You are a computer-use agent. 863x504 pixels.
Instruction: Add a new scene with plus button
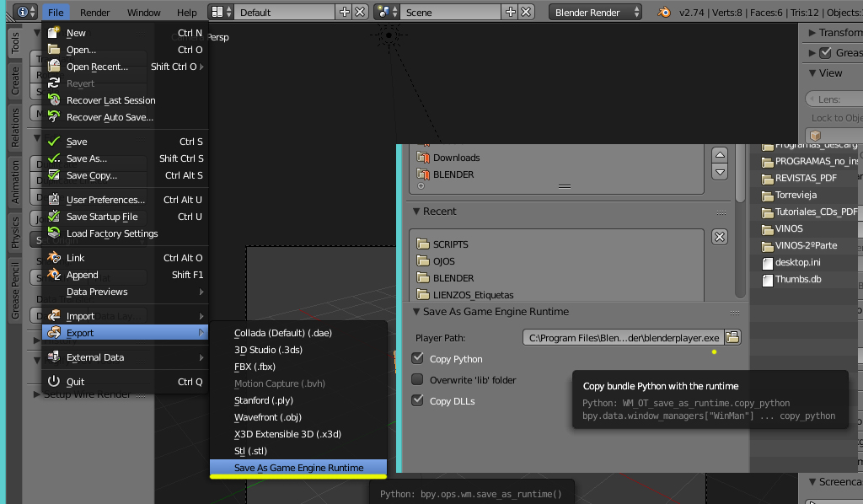tap(511, 12)
